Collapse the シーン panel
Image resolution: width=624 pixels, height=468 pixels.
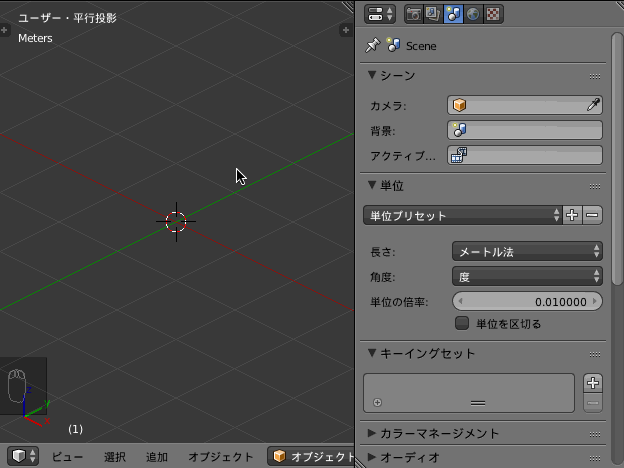pyautogui.click(x=372, y=75)
